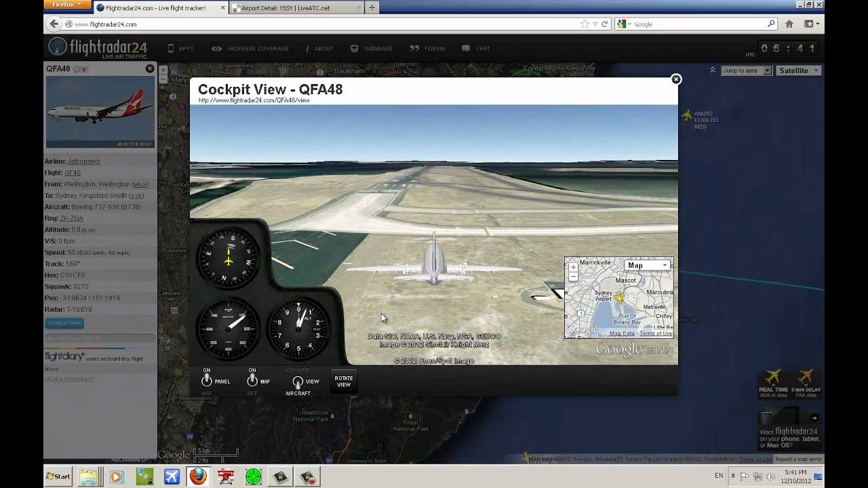Go to the browser home page
The image size is (868, 488).
789,24
